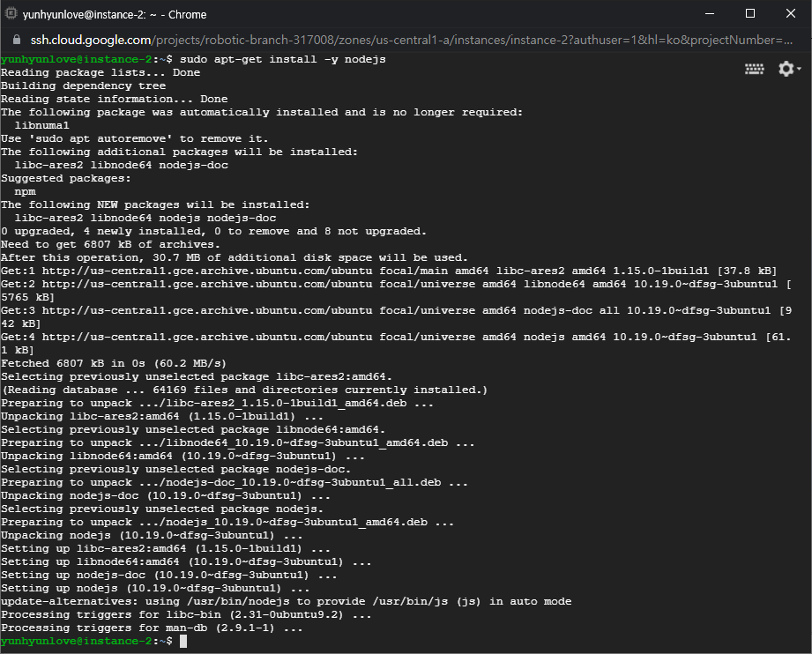Click the 'npm' suggested package text

click(25, 191)
